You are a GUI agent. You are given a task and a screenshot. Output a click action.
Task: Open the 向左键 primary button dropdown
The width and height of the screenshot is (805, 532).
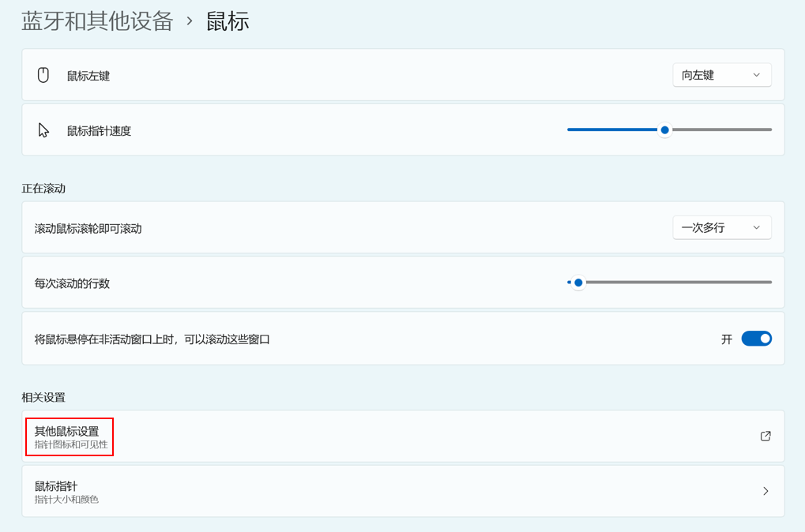[721, 75]
